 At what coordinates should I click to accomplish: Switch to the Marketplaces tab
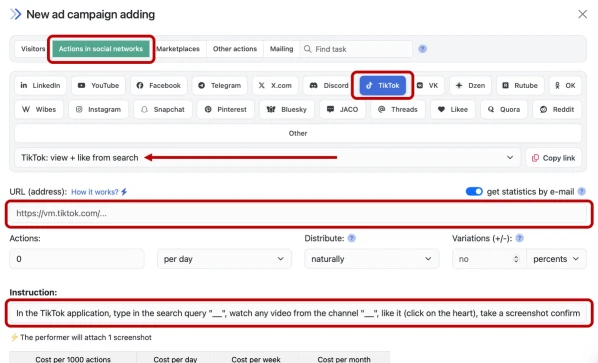(178, 49)
